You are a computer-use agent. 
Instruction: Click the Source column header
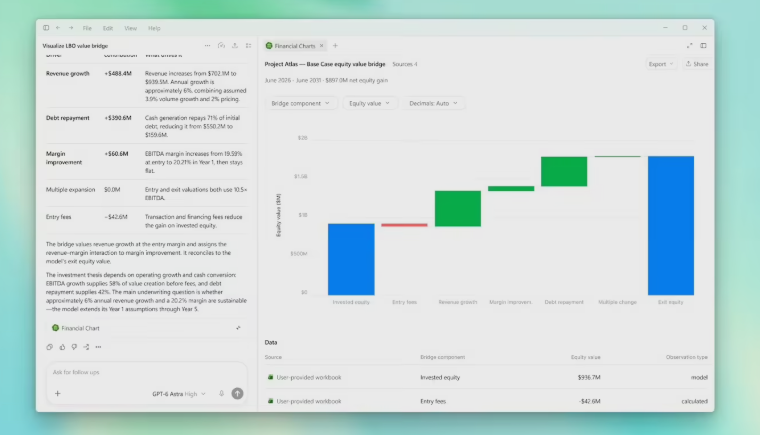pyautogui.click(x=273, y=357)
